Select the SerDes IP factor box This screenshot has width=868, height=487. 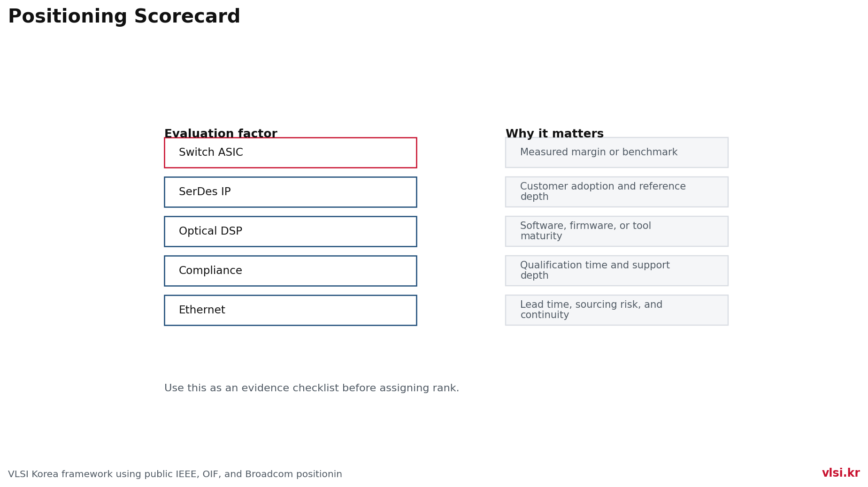click(290, 192)
